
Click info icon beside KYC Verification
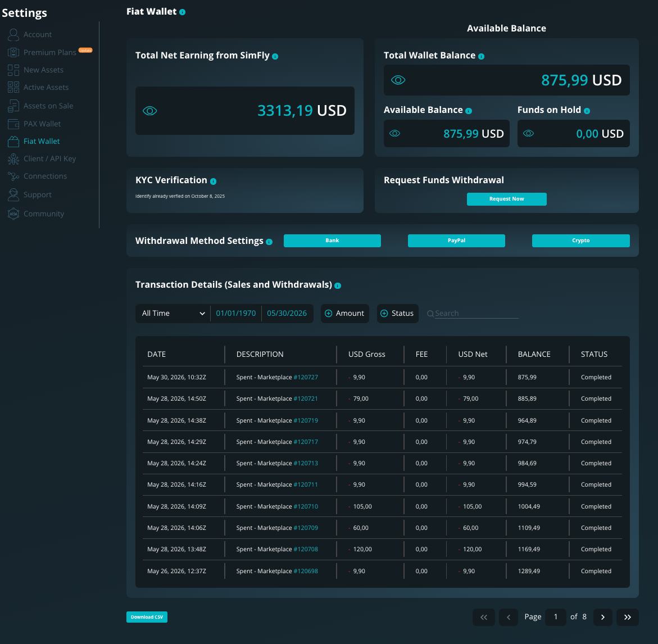click(213, 182)
